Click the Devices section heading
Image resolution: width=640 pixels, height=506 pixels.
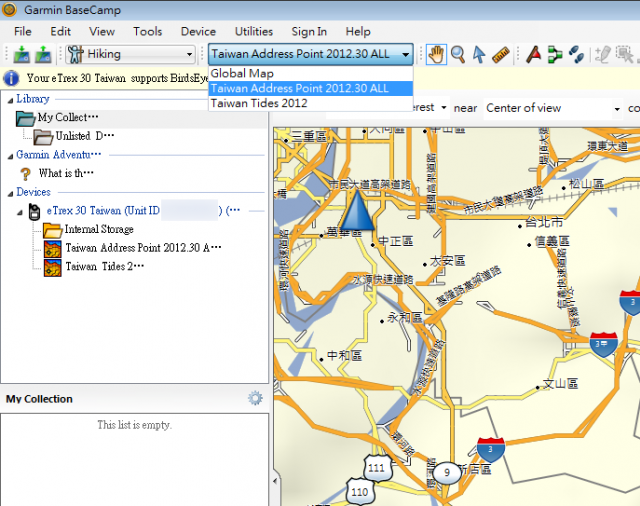click(x=33, y=192)
